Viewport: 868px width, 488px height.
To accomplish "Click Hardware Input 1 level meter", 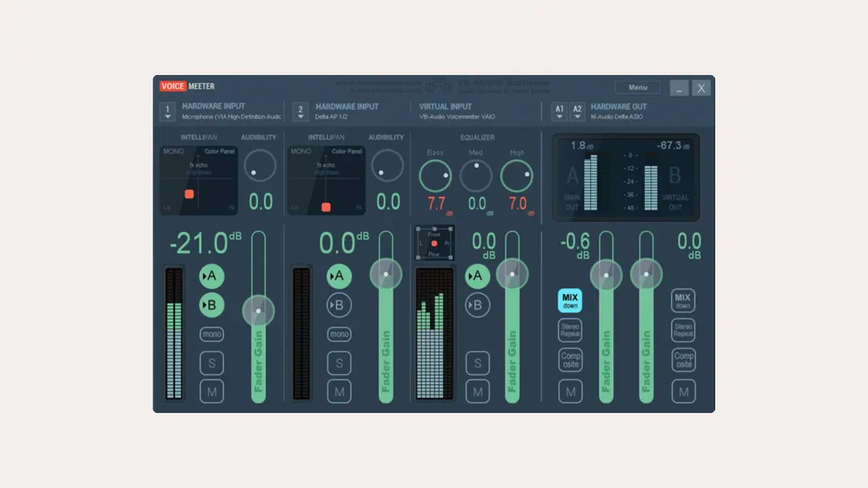I will tap(174, 333).
